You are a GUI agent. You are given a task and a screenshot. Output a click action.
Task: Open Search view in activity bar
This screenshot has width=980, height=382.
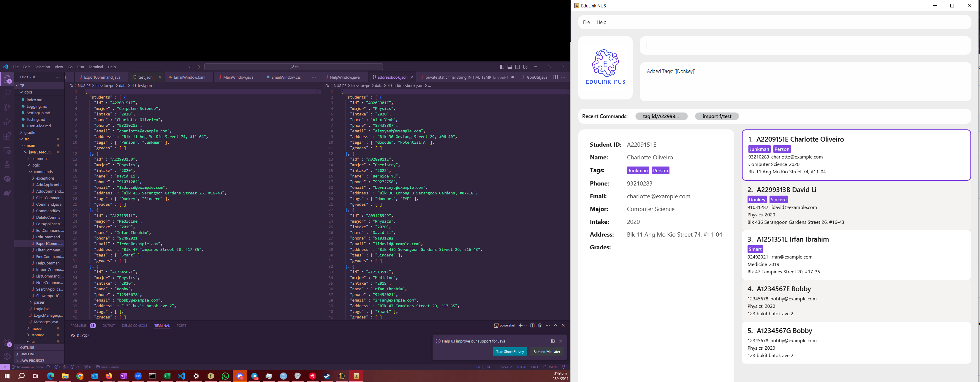pyautogui.click(x=7, y=93)
